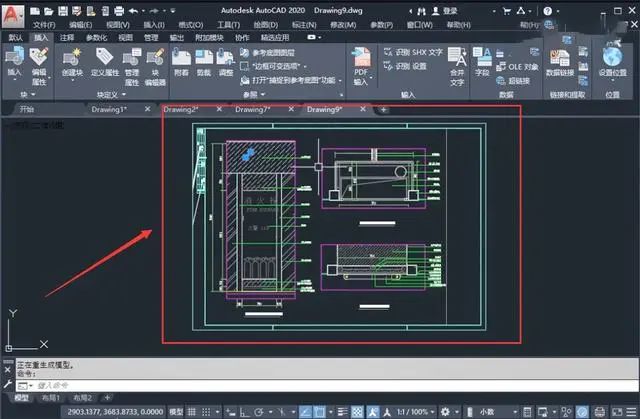Open annotation scale 1:1 / 100% dropdown
This screenshot has height=419, width=640.
[x=416, y=412]
